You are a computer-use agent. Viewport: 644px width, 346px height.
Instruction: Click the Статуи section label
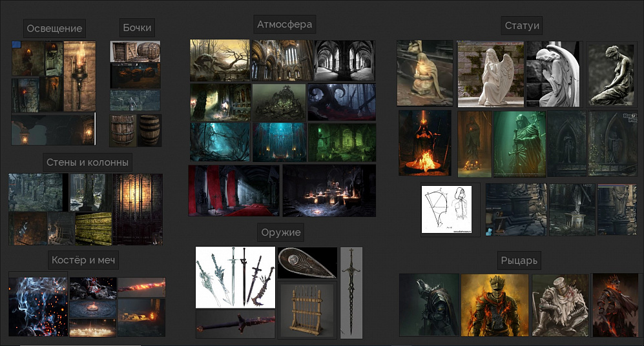(522, 25)
